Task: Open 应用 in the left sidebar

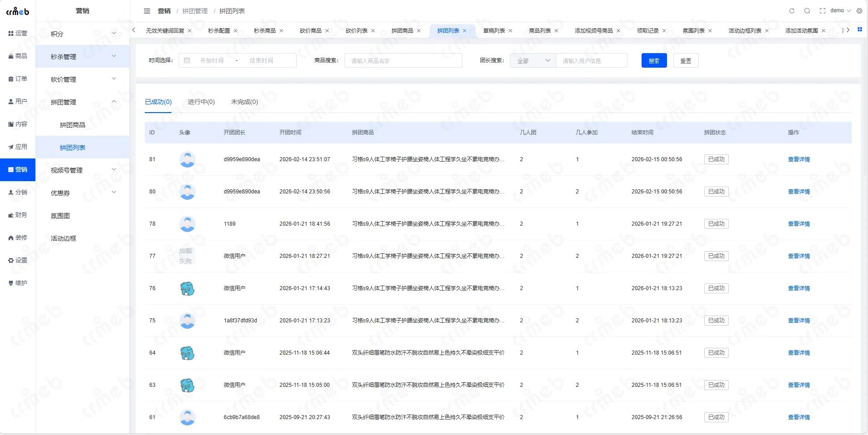Action: (18, 147)
